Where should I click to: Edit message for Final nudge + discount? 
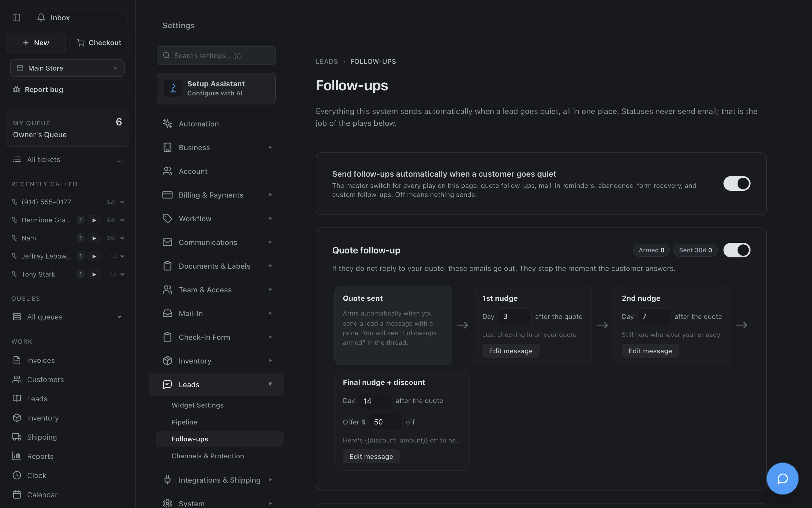pos(371,456)
